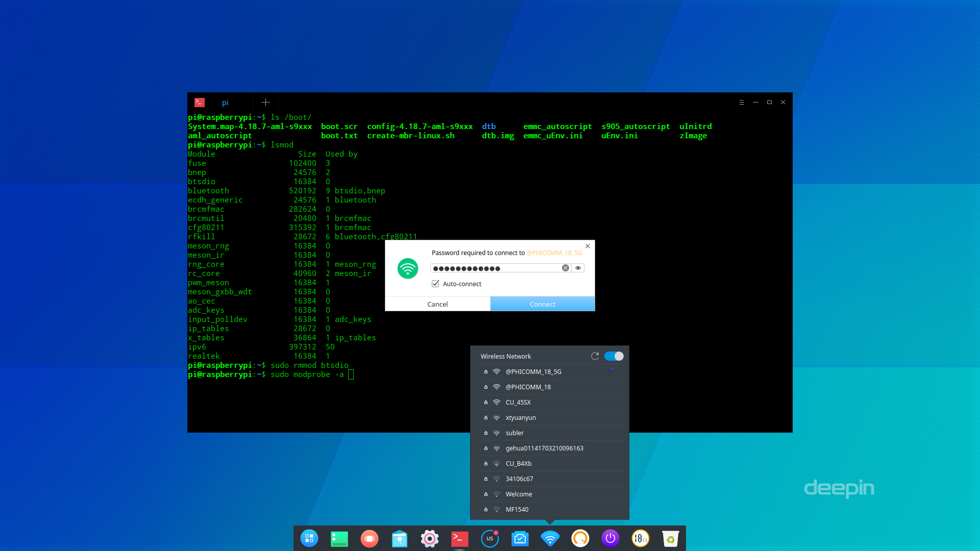Select gehua01141703210096163 network

click(550, 448)
